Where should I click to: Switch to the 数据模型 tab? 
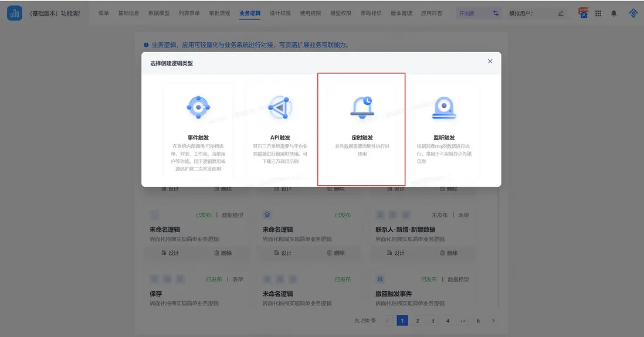[159, 13]
